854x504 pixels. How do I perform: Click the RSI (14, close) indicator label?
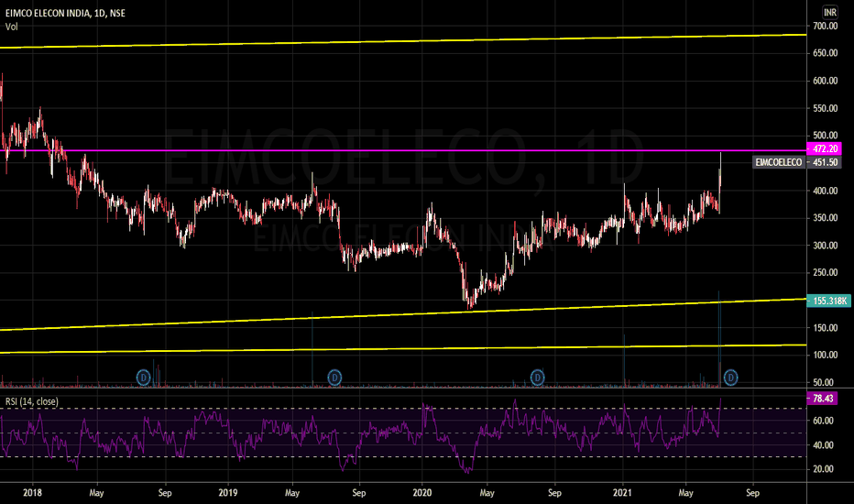point(31,401)
